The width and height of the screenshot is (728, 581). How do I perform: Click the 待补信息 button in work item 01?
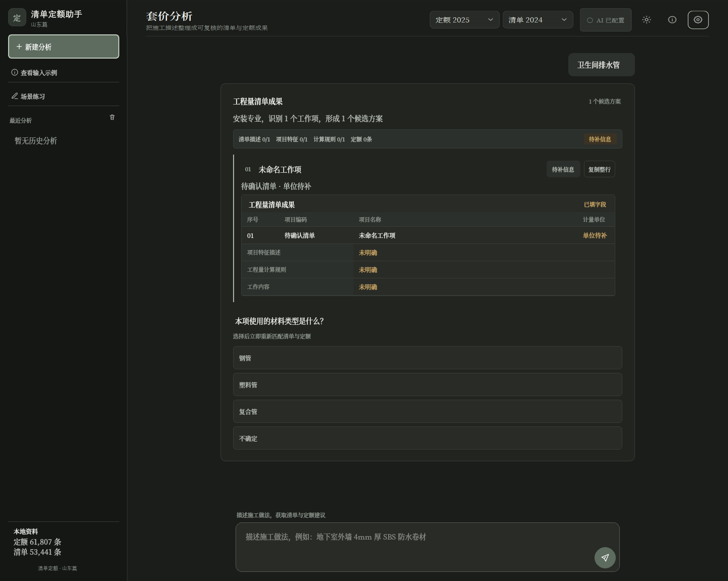[x=563, y=169]
